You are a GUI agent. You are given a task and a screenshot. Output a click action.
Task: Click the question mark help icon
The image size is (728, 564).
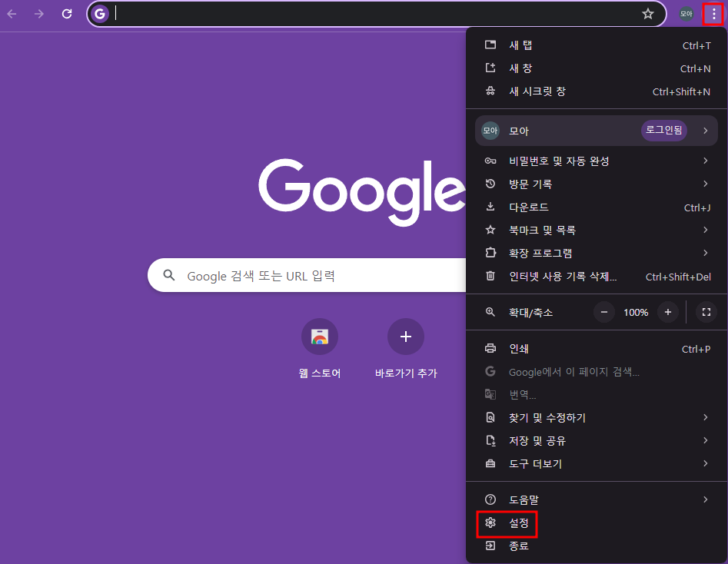click(x=490, y=499)
